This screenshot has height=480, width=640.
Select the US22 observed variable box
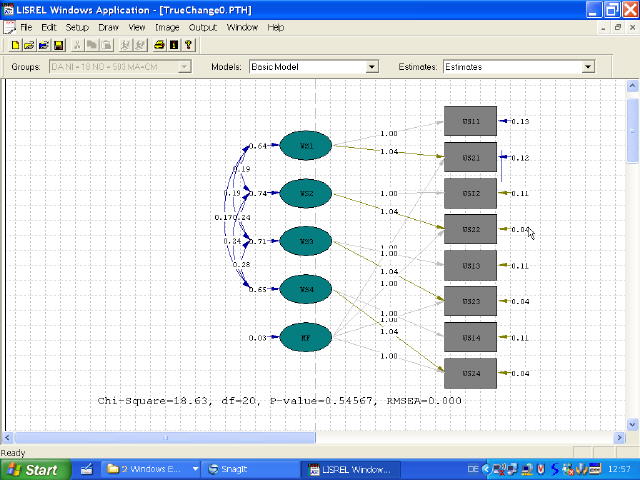coord(470,230)
